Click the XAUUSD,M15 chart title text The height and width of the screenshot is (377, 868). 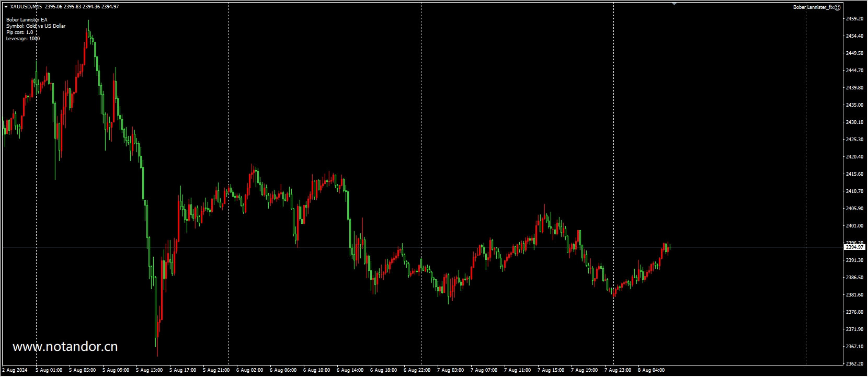pos(26,7)
